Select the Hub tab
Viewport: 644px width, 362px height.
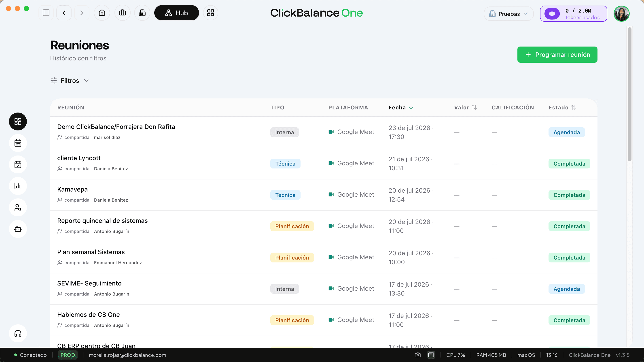pyautogui.click(x=176, y=13)
